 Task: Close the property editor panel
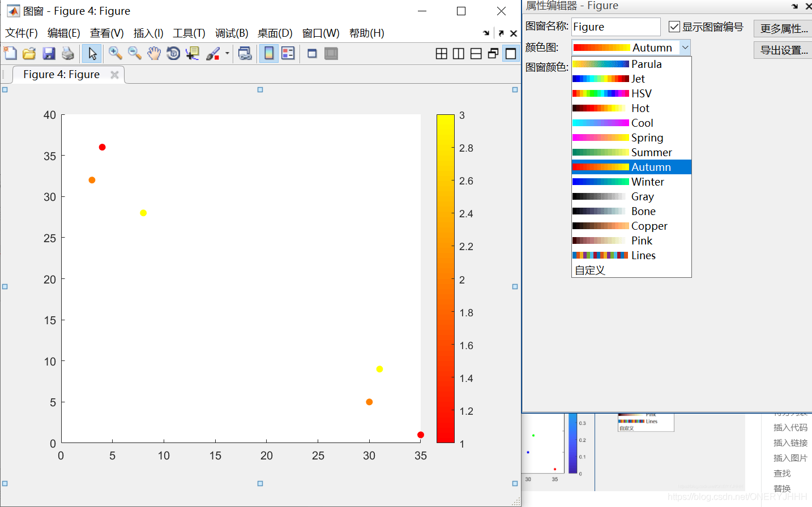coord(808,6)
